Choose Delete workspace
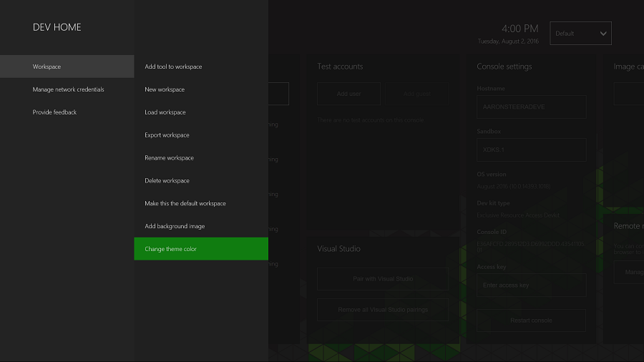This screenshot has height=362, width=644. point(201,180)
